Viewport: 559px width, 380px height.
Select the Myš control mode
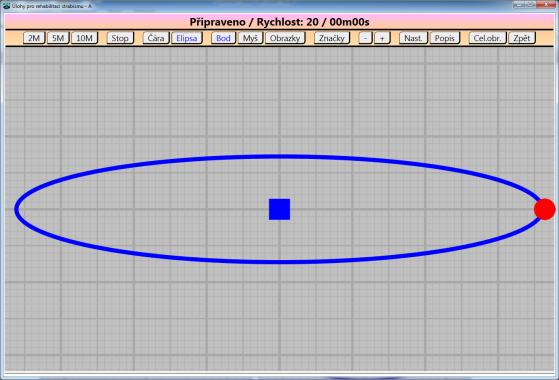click(250, 38)
